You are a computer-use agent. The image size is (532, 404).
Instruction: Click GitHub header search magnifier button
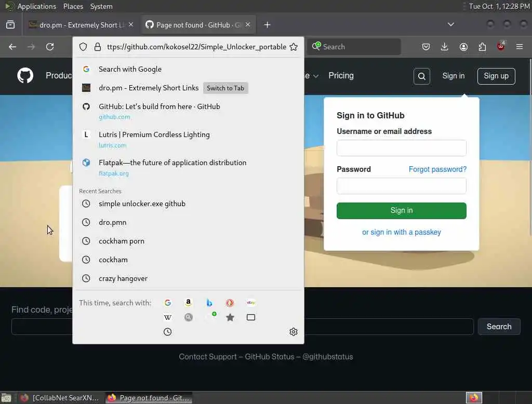422,76
